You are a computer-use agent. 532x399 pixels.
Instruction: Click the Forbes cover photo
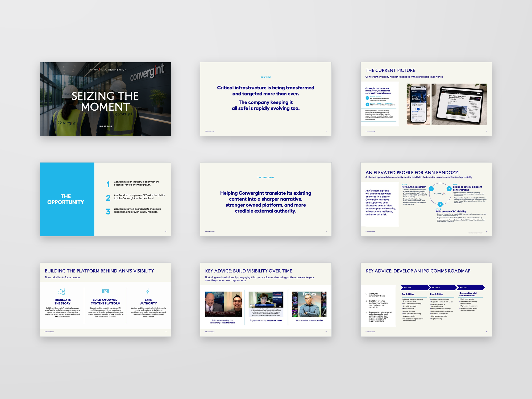point(309,304)
